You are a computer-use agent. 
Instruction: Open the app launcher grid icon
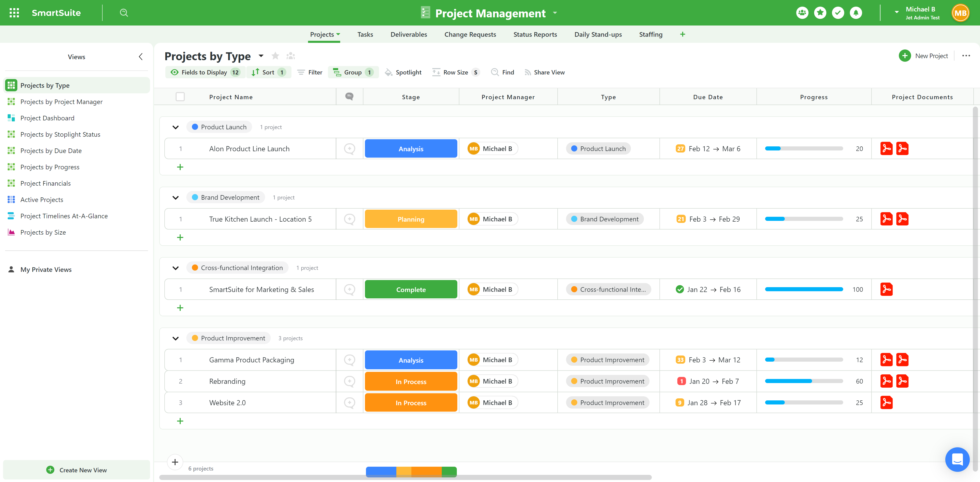[14, 13]
